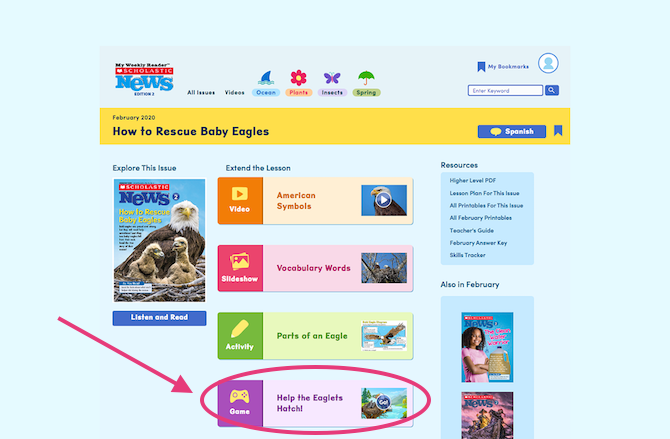Click the Listen and Read button
670x439 pixels.
pyautogui.click(x=159, y=318)
